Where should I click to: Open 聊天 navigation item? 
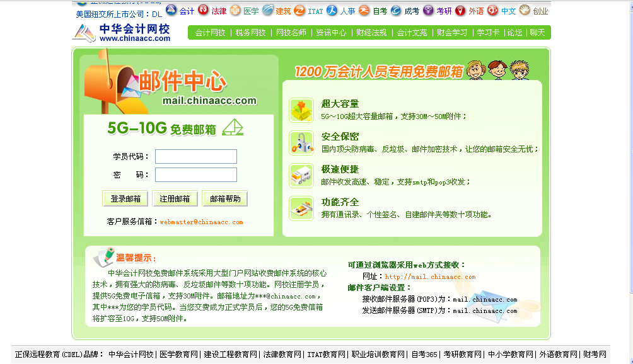(x=537, y=33)
